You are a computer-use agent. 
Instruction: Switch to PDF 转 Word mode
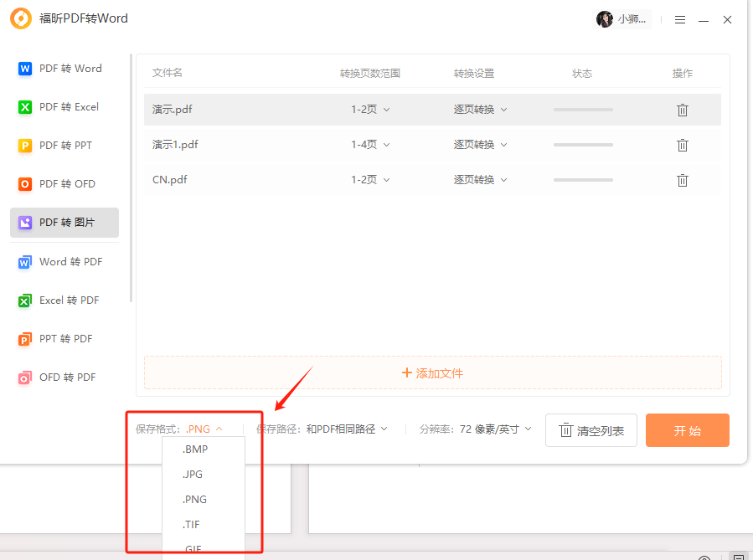tap(64, 69)
